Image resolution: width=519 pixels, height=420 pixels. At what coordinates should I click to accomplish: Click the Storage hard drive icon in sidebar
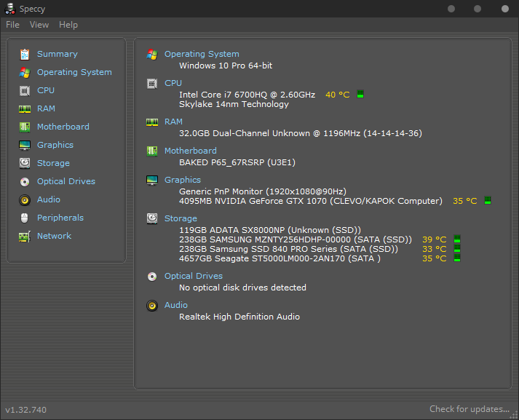(x=25, y=163)
